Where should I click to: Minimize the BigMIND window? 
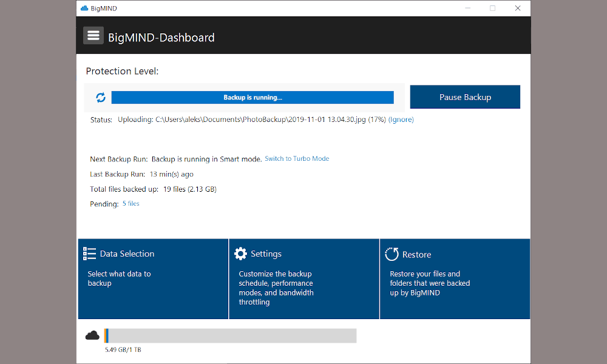(467, 8)
